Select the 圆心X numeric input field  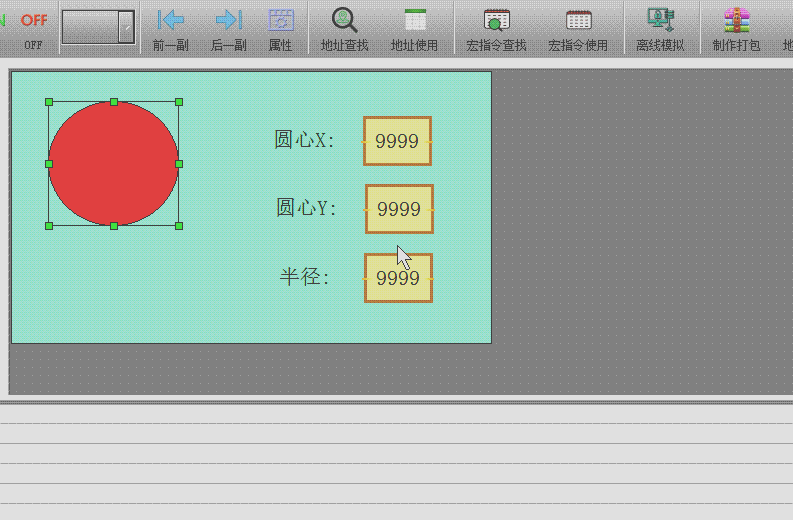397,141
